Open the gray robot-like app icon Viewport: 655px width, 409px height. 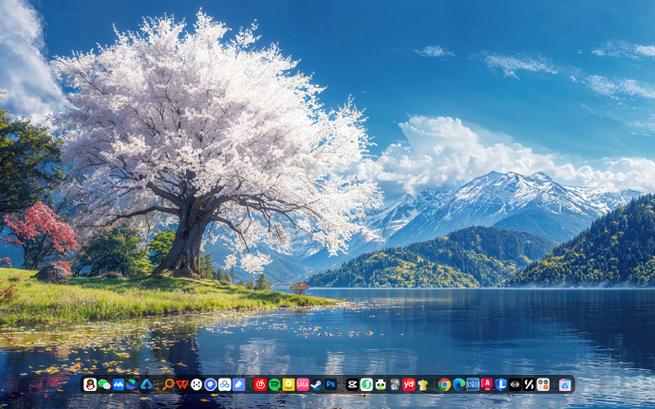pos(395,384)
